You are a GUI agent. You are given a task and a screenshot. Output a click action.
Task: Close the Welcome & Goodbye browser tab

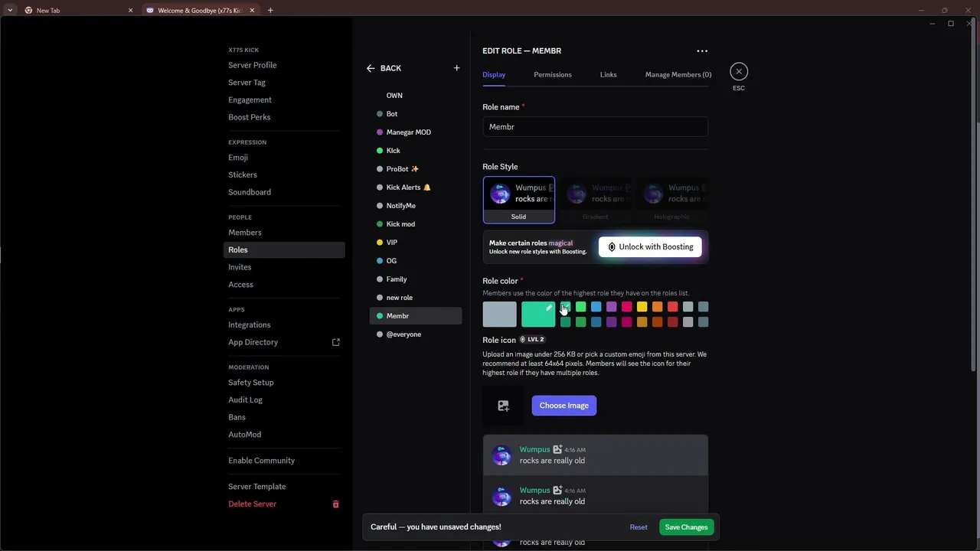pyautogui.click(x=252, y=11)
